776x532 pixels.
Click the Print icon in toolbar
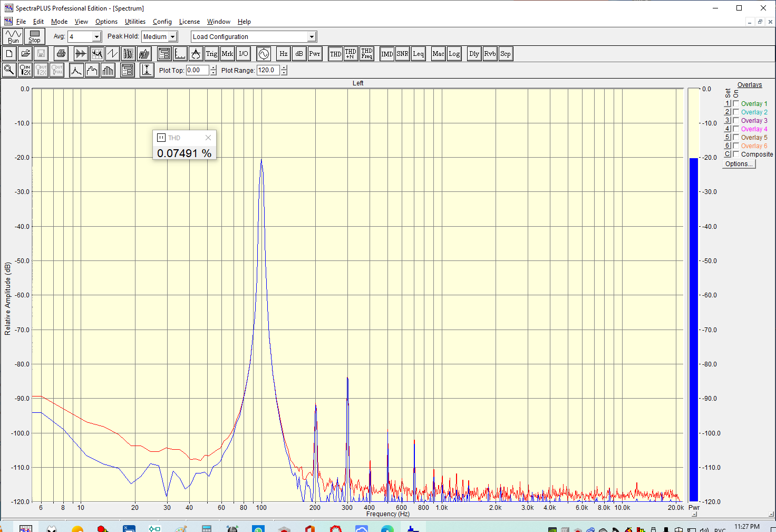point(61,54)
